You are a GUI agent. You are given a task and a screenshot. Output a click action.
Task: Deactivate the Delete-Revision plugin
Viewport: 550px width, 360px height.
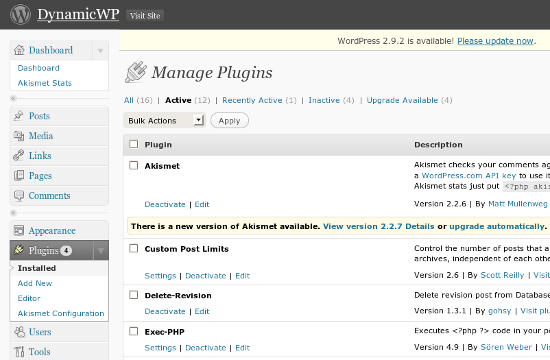(x=165, y=311)
